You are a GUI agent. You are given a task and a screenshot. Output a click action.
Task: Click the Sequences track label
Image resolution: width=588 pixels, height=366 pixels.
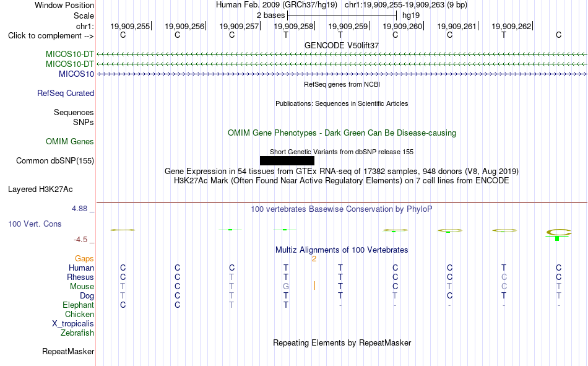74,112
